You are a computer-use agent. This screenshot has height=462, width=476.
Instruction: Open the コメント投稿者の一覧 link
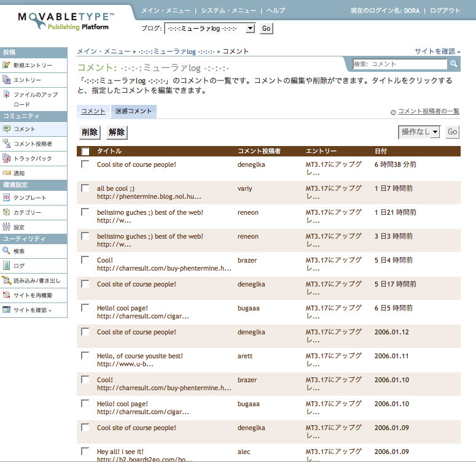(x=428, y=112)
